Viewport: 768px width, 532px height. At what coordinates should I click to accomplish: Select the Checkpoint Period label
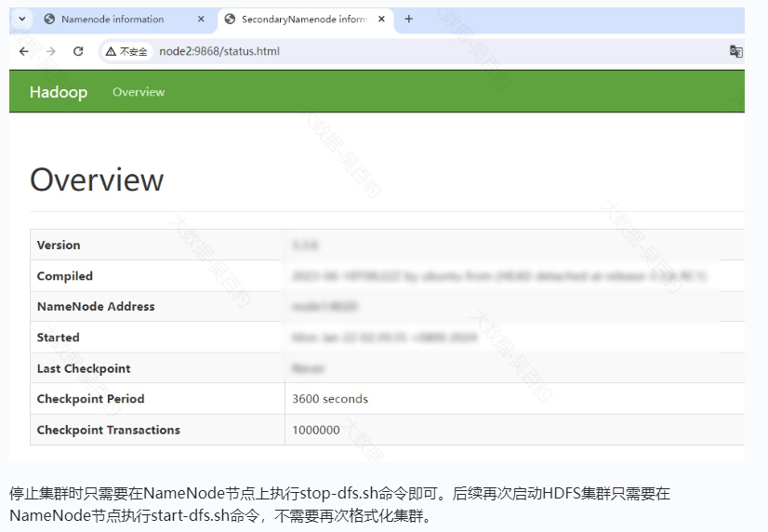point(90,399)
